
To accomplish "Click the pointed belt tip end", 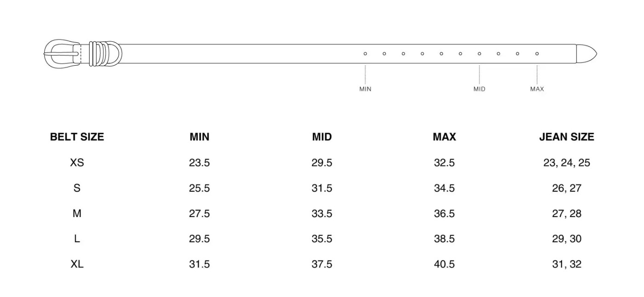I will click(586, 53).
